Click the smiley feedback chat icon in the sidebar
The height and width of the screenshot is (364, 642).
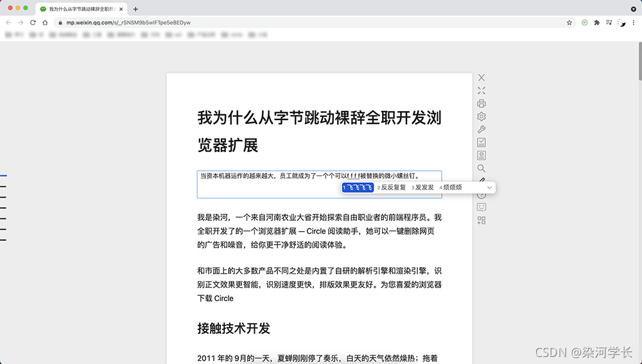coord(481,207)
